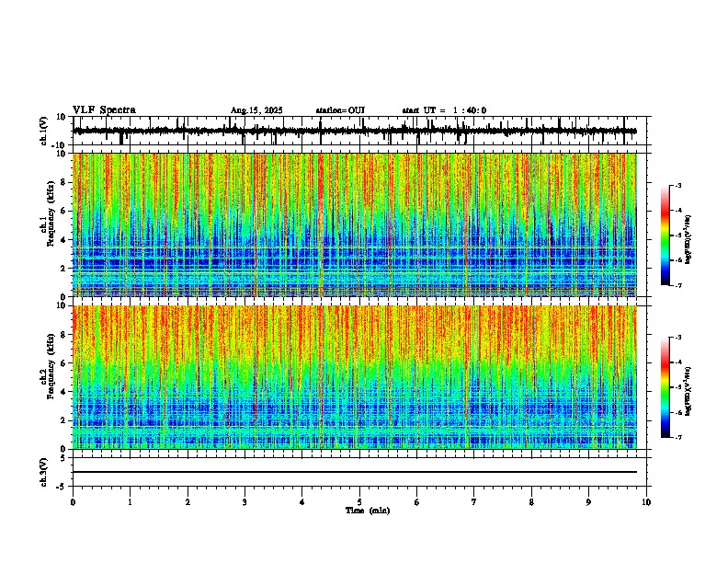This screenshot has height=563, width=728.
Task: Click the 8 kHz tick label on ch.1 spectrogram
Action: click(x=64, y=182)
